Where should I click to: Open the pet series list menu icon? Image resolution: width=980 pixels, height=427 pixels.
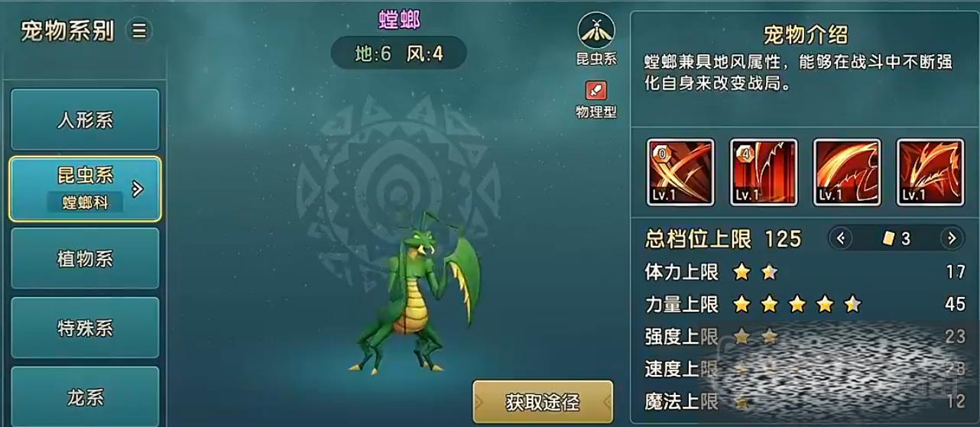139,31
